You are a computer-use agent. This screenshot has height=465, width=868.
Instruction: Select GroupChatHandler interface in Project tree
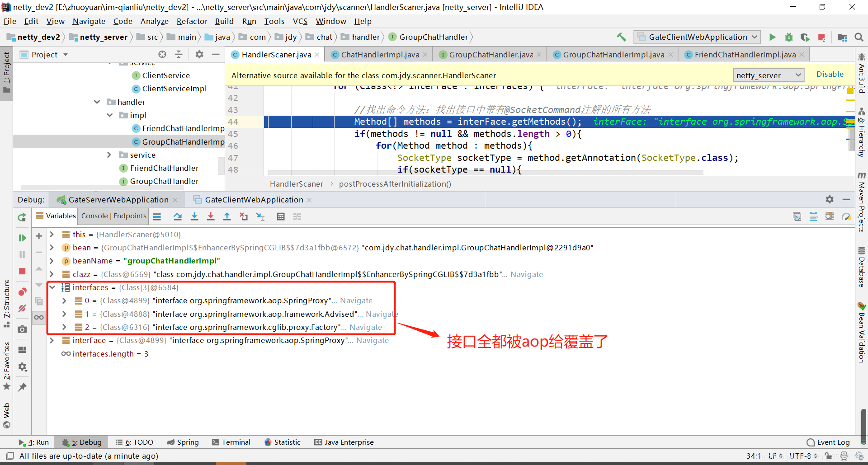(164, 181)
